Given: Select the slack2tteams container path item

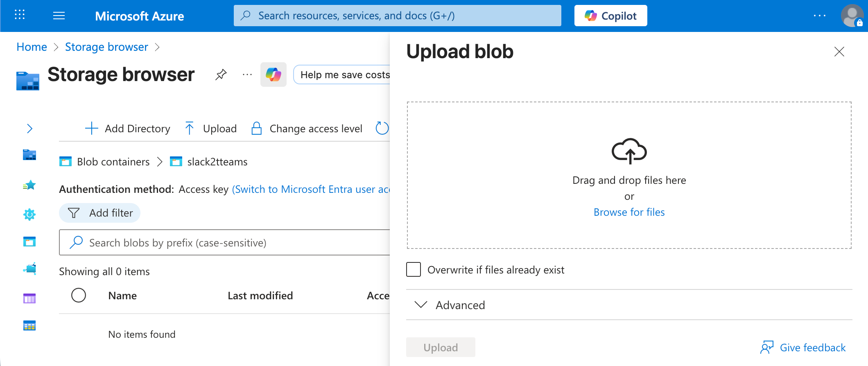Looking at the screenshot, I should pyautogui.click(x=209, y=162).
